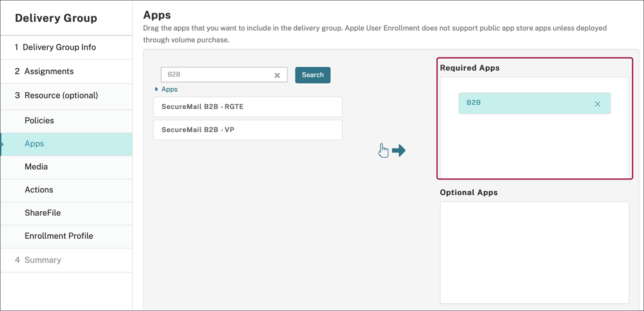
Task: Open the Enrollment Profile page
Action: [59, 236]
